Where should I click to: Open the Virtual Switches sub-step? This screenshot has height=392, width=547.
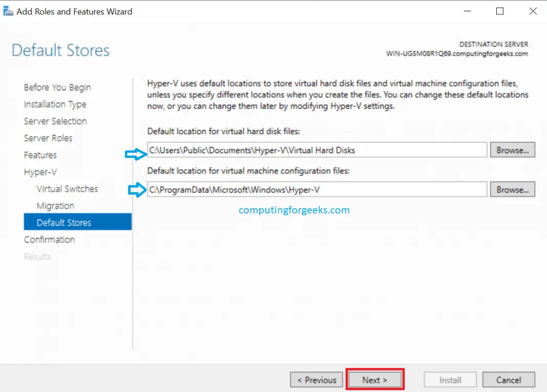coord(67,189)
